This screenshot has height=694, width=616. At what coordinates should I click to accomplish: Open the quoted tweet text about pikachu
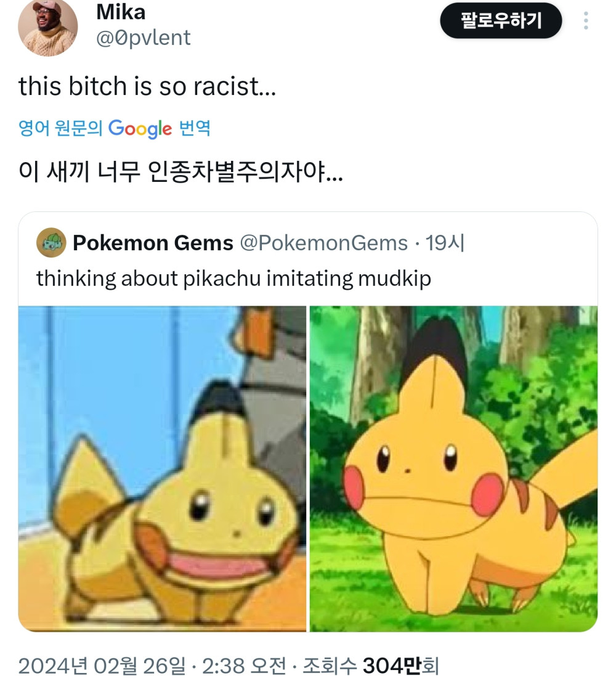233,279
